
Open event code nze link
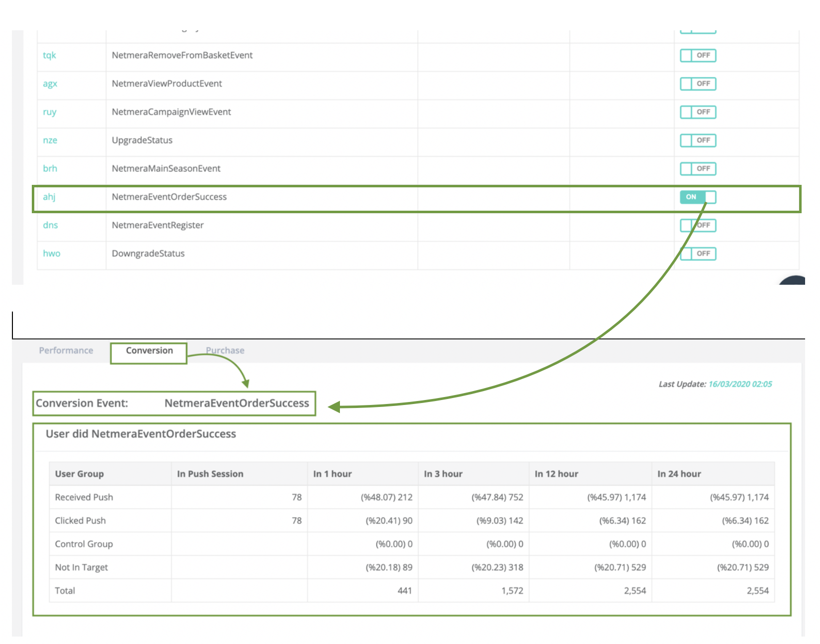[50, 140]
